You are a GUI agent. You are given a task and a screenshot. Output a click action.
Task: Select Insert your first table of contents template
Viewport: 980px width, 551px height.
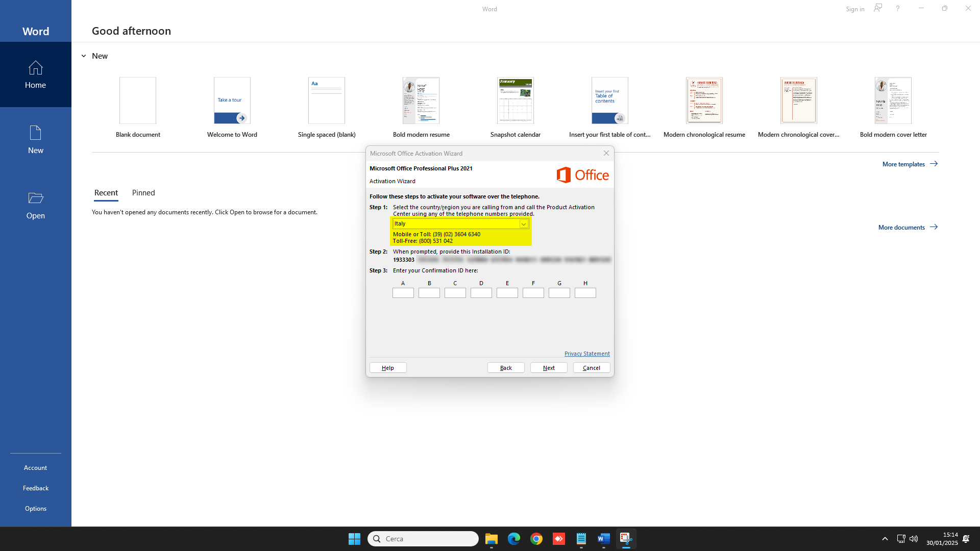coord(610,101)
